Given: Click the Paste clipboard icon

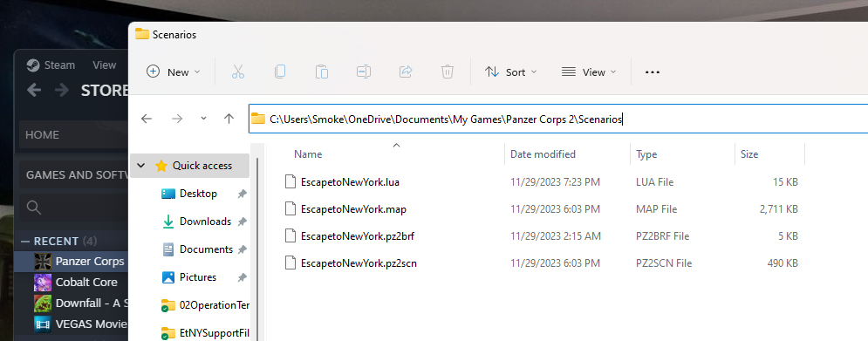Looking at the screenshot, I should click(322, 72).
